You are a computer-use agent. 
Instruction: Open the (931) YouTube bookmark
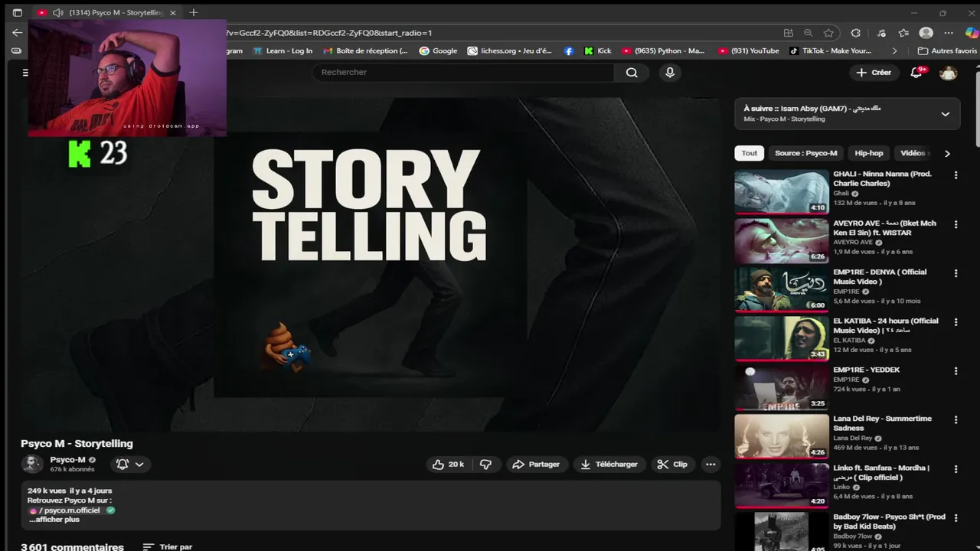click(748, 51)
